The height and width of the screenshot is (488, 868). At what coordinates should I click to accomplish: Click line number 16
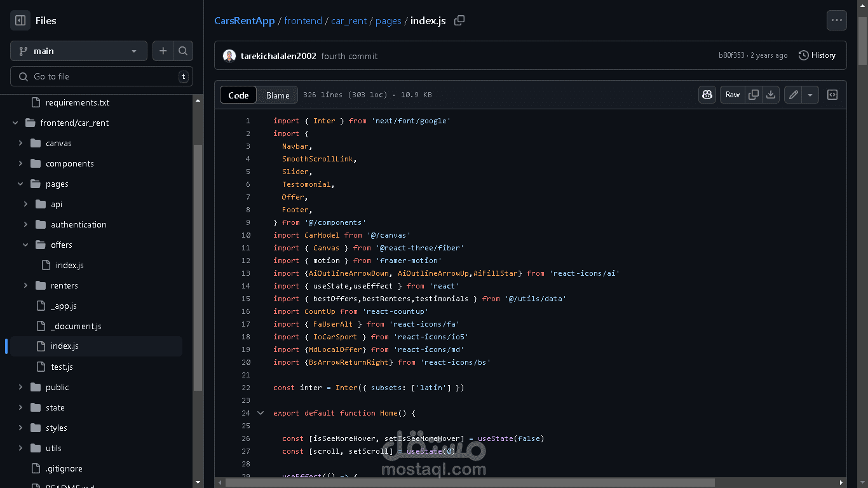(x=246, y=311)
